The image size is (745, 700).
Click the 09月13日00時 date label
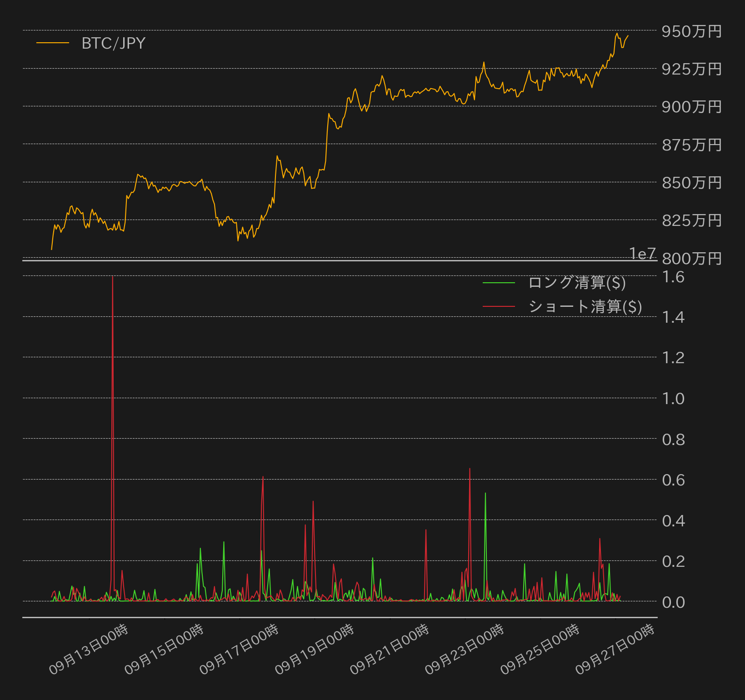89,649
